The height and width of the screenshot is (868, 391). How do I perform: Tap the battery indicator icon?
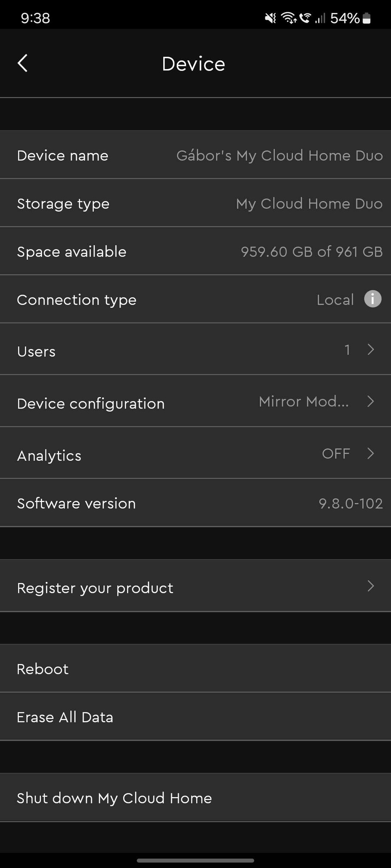click(x=367, y=18)
